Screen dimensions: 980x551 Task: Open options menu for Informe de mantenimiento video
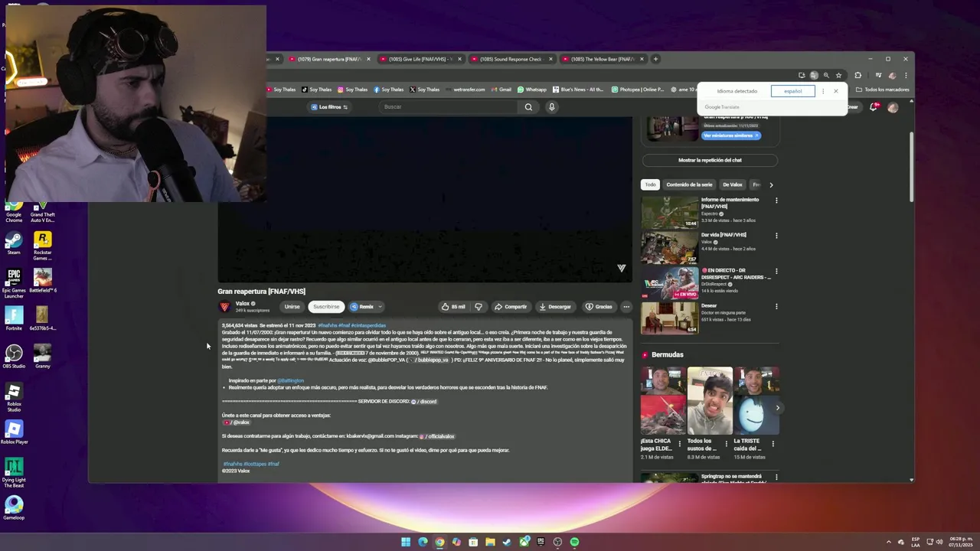click(776, 201)
